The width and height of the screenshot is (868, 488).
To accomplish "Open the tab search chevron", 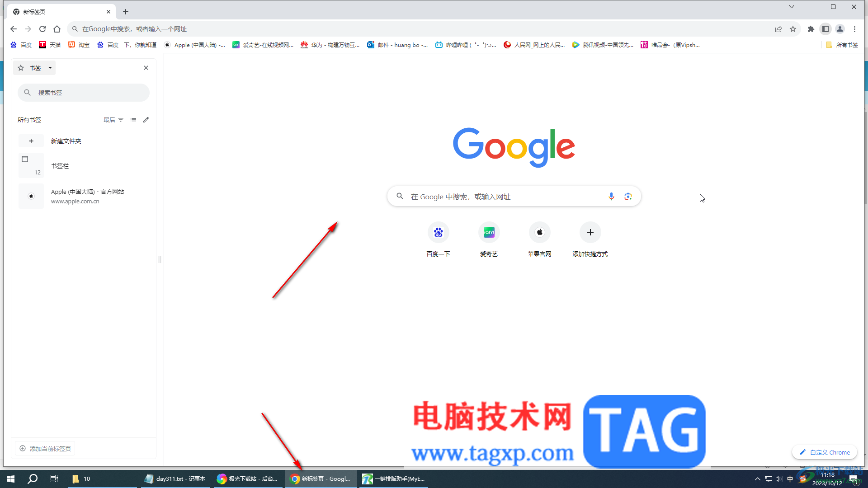I will (792, 7).
